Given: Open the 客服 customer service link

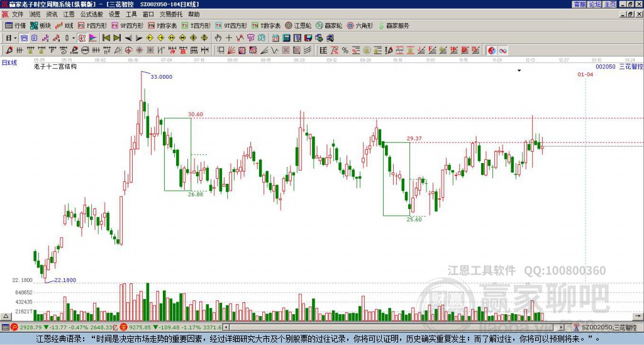Looking at the screenshot, I should pos(579,4).
